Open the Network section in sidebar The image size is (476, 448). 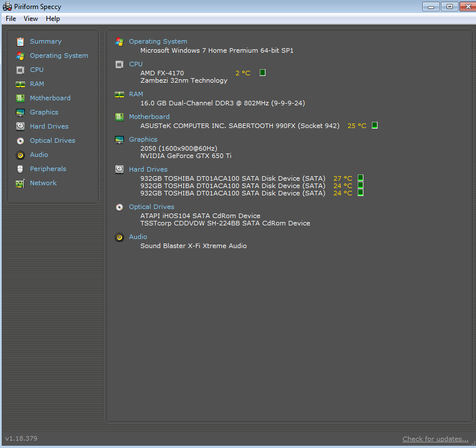43,183
